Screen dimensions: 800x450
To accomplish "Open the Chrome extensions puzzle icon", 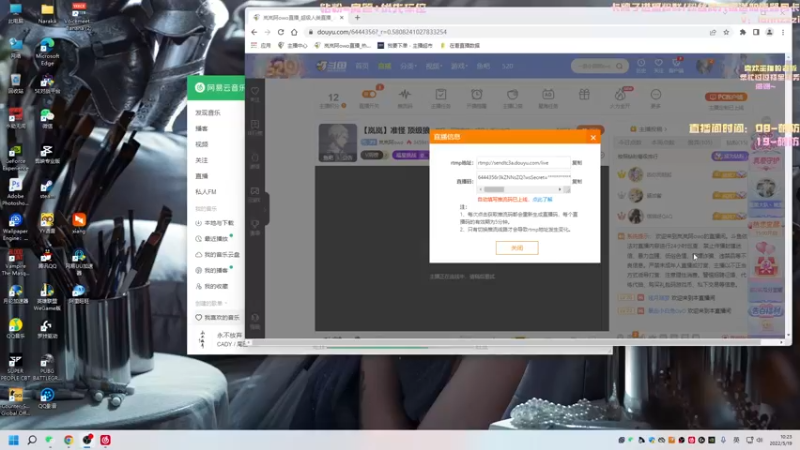I will tap(743, 32).
